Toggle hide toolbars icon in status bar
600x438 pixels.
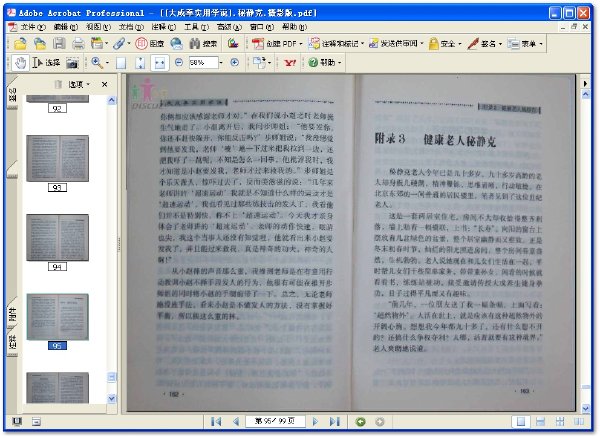[36, 422]
